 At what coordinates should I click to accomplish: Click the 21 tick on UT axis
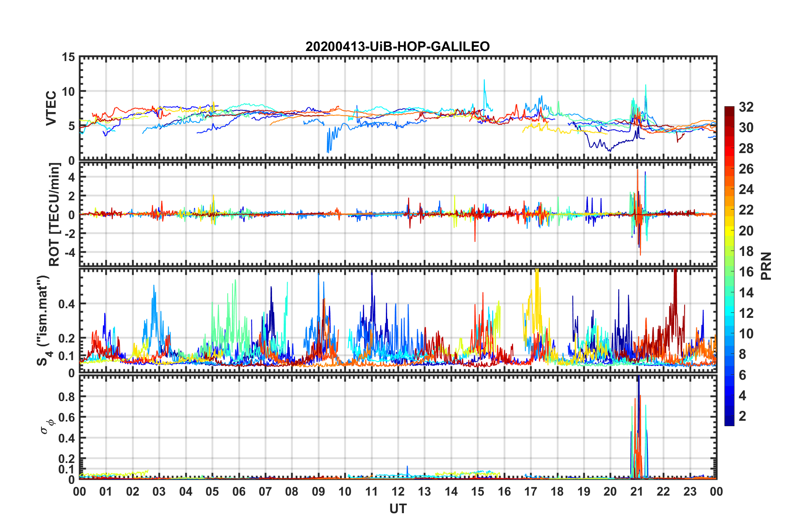coord(637,492)
